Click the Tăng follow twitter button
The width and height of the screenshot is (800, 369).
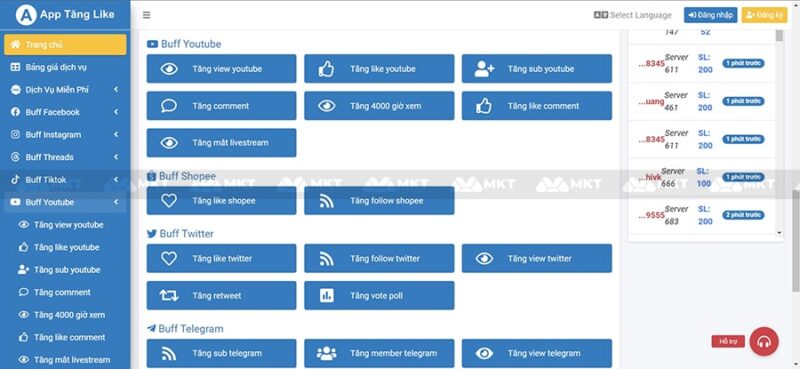379,258
